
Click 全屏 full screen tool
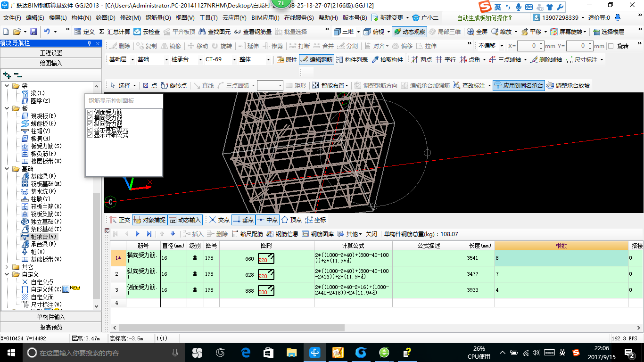click(477, 32)
